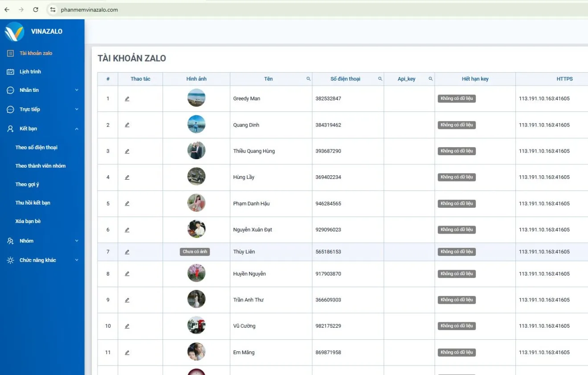Screen dimensions: 588x375
Task: Select Theo số điện thoại submenu
Action: click(36, 147)
